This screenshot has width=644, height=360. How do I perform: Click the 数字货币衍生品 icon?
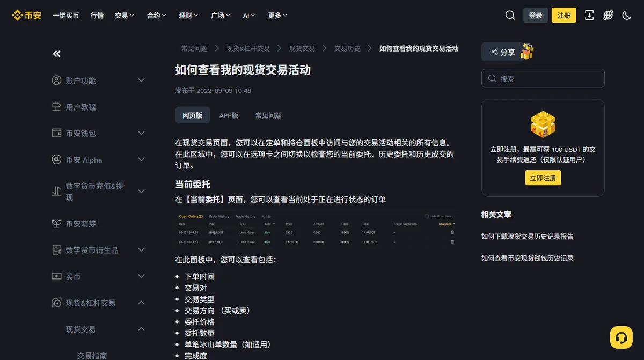[x=56, y=250]
